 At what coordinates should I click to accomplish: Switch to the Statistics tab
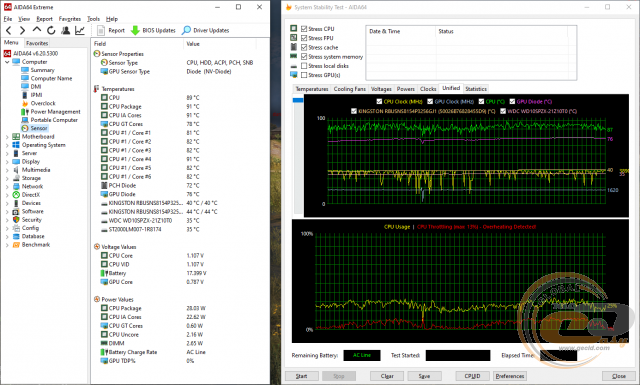[x=476, y=89]
